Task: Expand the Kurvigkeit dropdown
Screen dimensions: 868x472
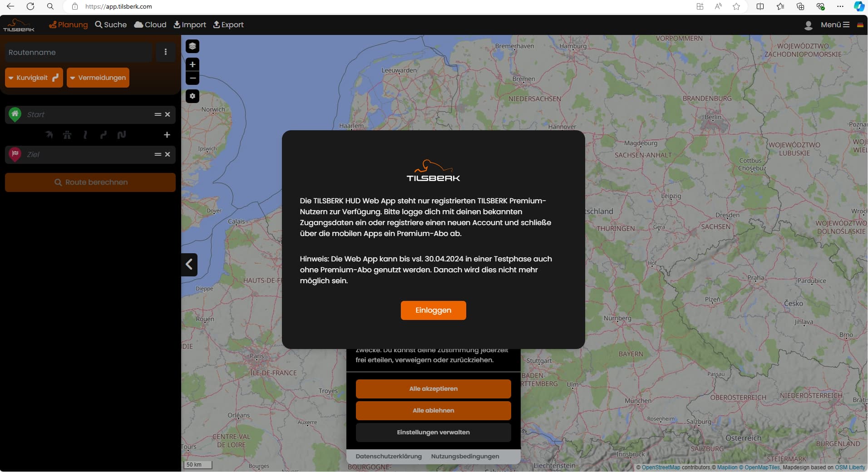Action: [x=34, y=78]
